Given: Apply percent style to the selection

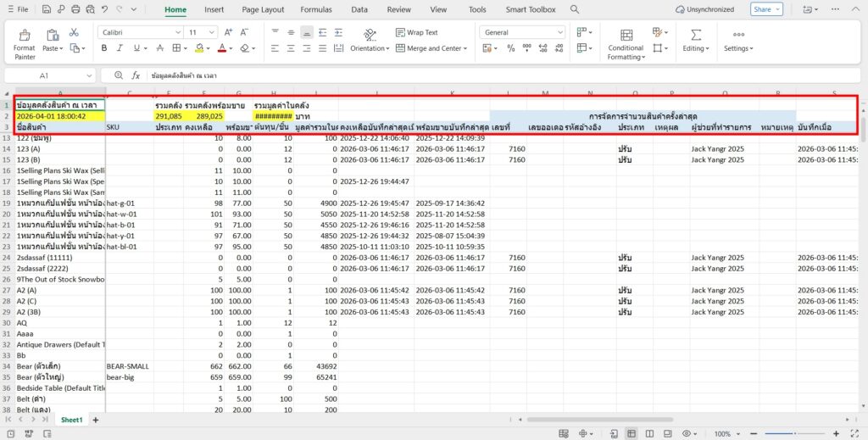Looking at the screenshot, I should click(511, 48).
